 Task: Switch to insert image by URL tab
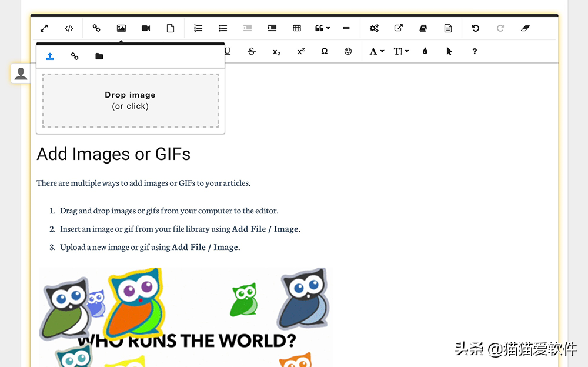(x=75, y=56)
